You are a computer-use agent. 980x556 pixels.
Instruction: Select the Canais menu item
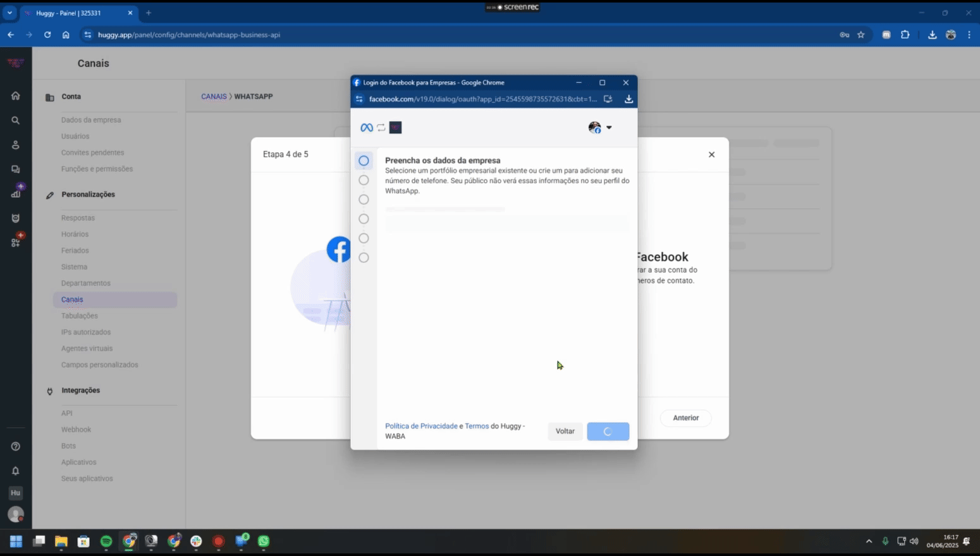click(x=115, y=299)
